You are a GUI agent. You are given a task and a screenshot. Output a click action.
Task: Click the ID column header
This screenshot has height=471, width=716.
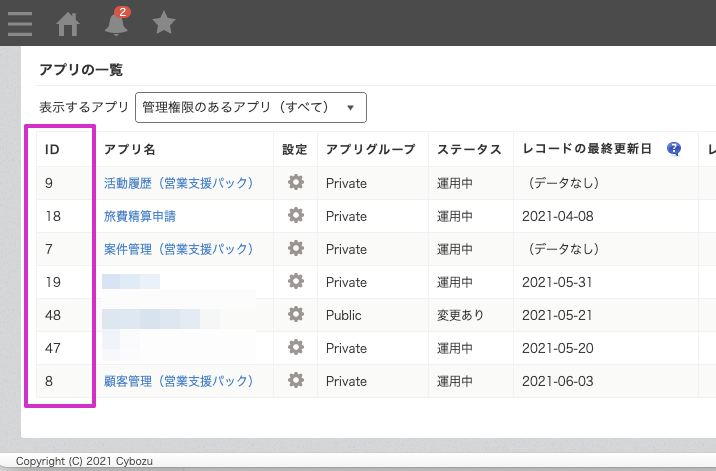point(53,149)
